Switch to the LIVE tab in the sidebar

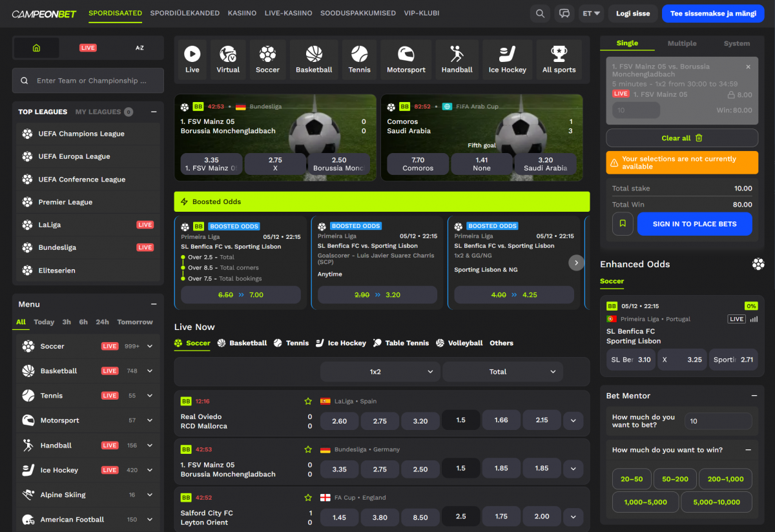pos(88,47)
